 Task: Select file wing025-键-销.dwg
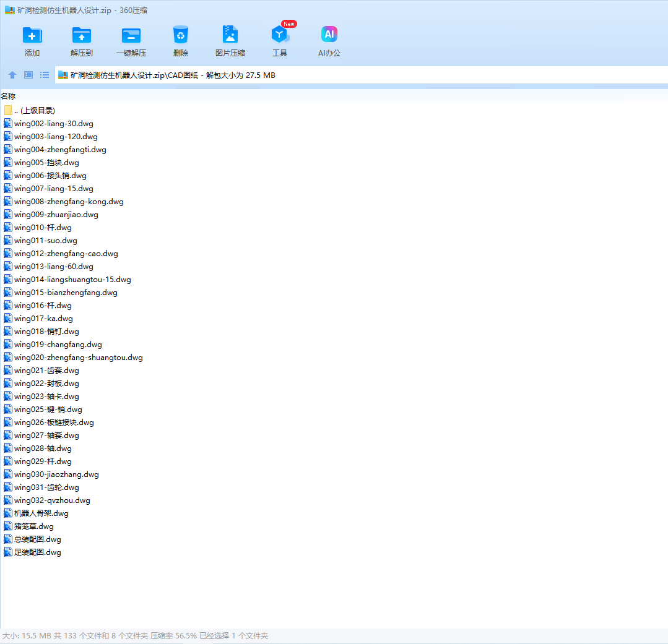pos(43,410)
